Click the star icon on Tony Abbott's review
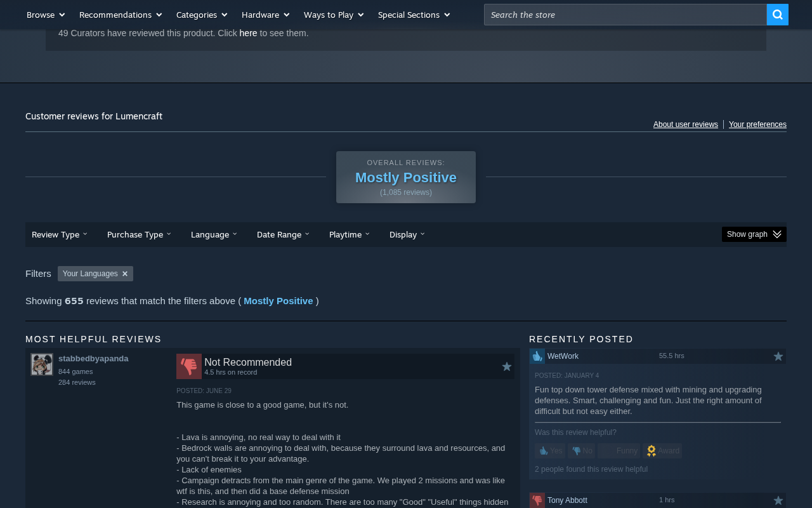Viewport: 812px width, 508px height. click(778, 500)
